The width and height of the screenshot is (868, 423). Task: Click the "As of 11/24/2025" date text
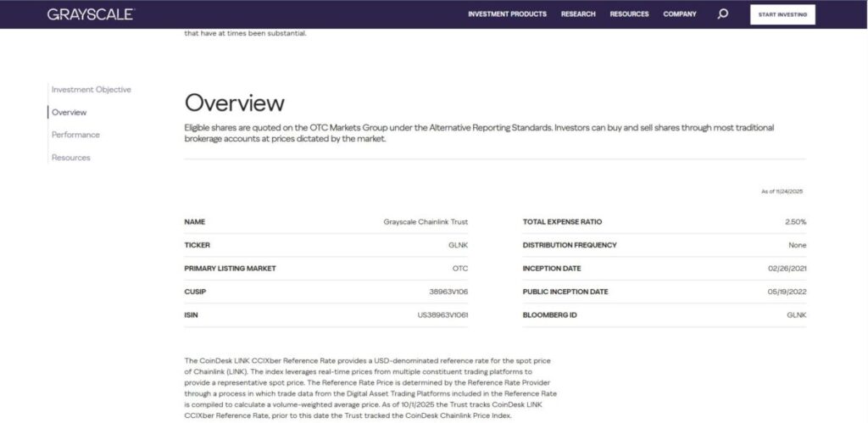pyautogui.click(x=782, y=192)
